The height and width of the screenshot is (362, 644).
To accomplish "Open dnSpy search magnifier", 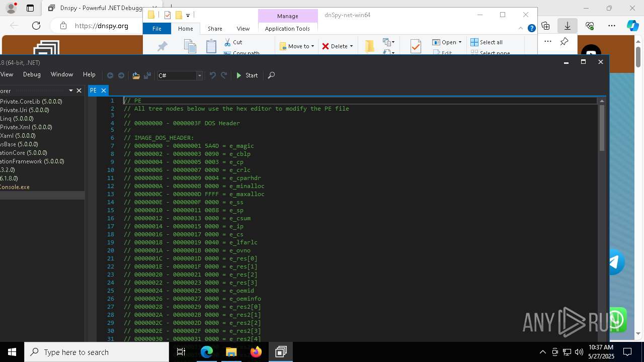I will click(271, 75).
